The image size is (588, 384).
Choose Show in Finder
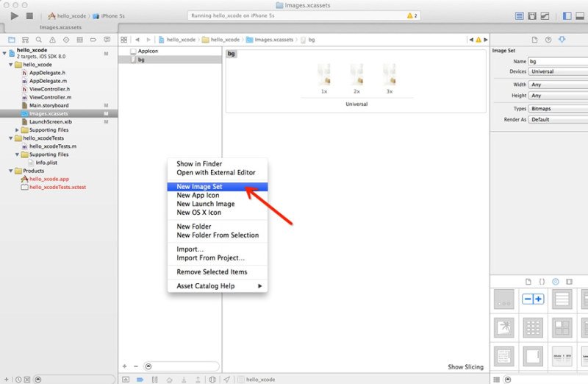click(217, 163)
